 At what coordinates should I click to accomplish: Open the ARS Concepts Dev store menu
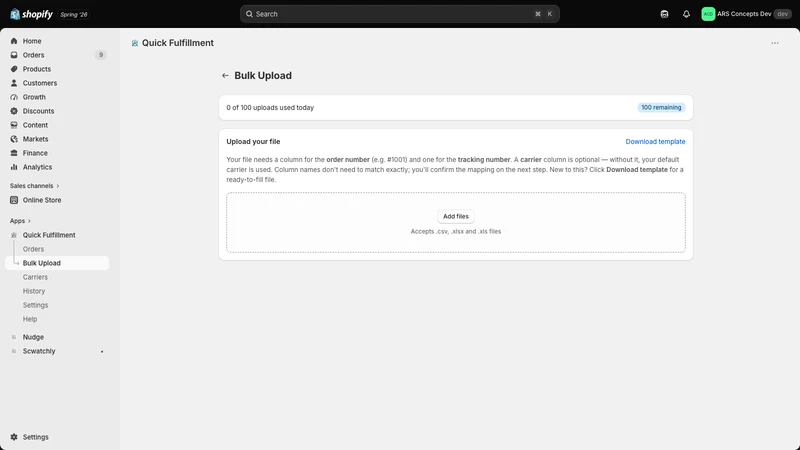(746, 14)
